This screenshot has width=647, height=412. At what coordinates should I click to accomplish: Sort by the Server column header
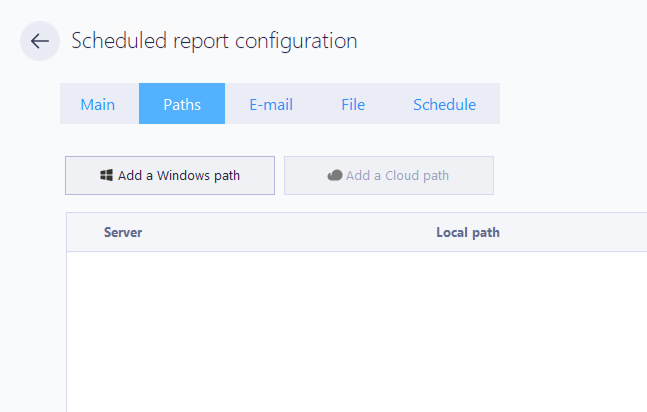coord(123,232)
